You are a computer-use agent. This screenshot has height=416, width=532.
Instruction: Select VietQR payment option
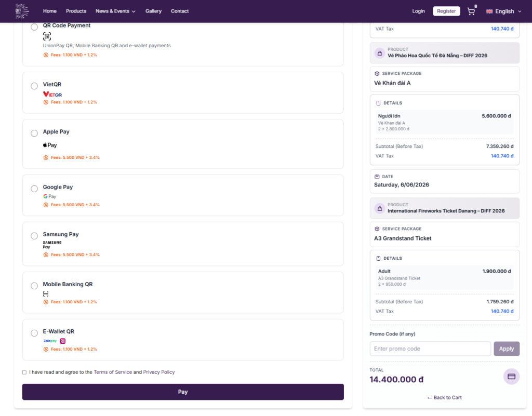[x=34, y=86]
